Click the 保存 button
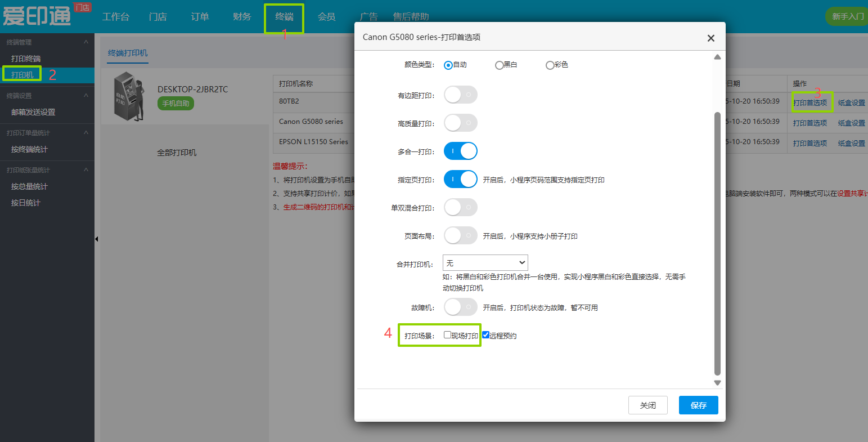The width and height of the screenshot is (868, 442). click(x=698, y=405)
